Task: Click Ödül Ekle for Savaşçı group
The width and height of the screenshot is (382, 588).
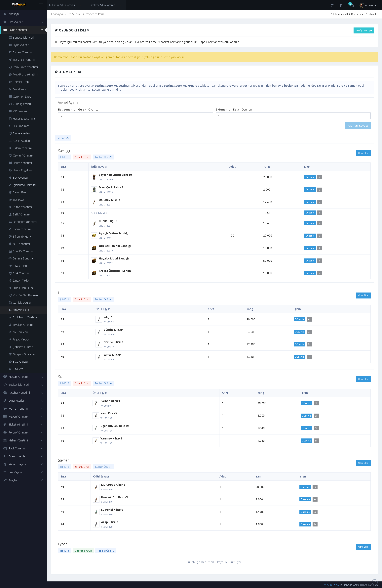Action: 363,153
